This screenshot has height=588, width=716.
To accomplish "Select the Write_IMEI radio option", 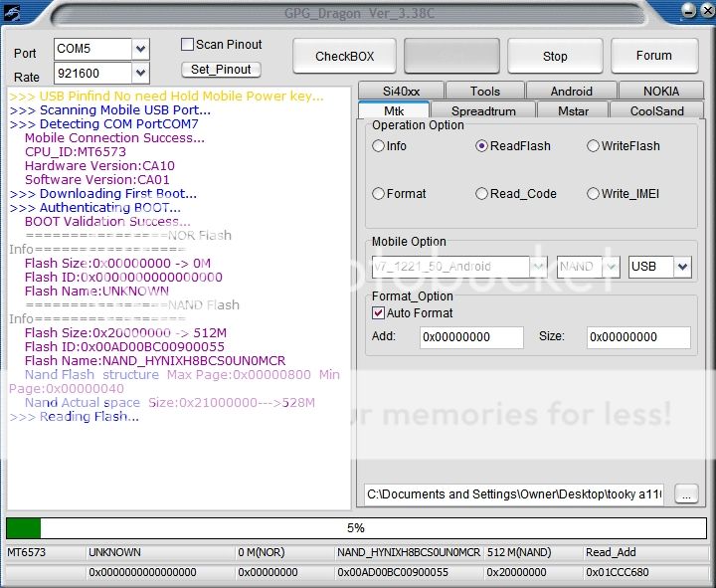I will tap(594, 194).
